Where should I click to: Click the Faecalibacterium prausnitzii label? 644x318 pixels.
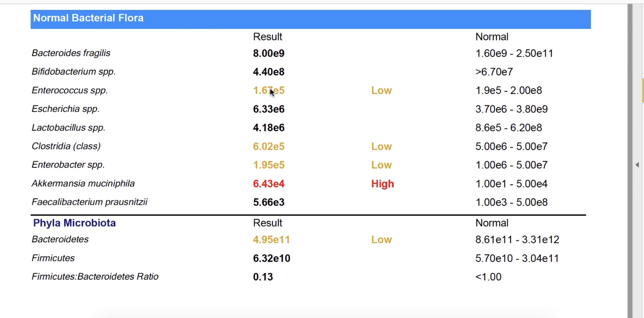coord(90,202)
